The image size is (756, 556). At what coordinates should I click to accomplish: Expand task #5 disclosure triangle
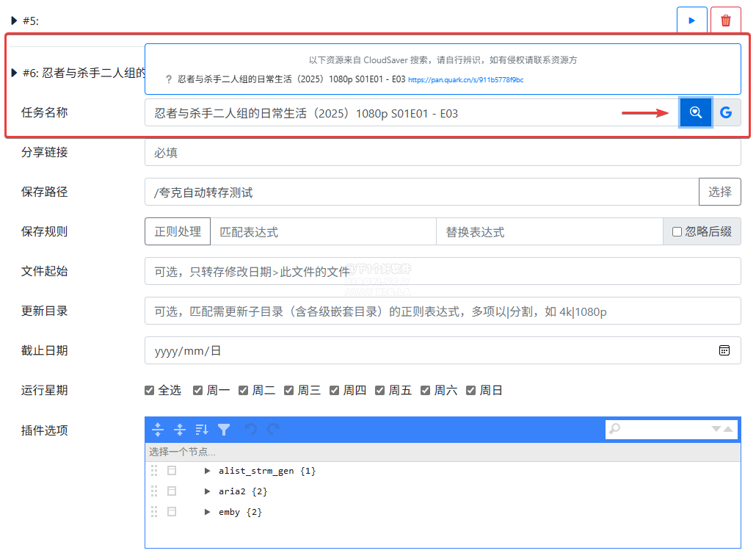click(14, 21)
